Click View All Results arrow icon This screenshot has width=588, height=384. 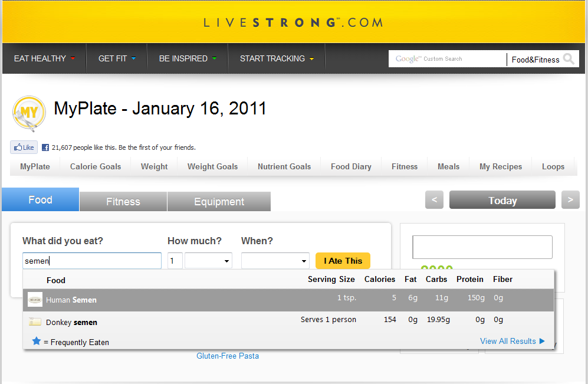[542, 341]
